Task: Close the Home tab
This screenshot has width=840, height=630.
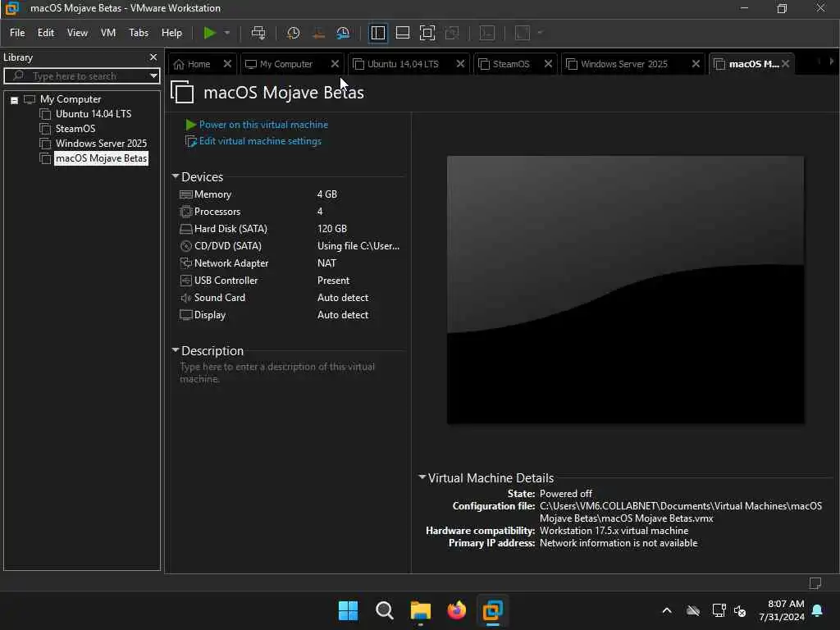Action: pos(227,64)
